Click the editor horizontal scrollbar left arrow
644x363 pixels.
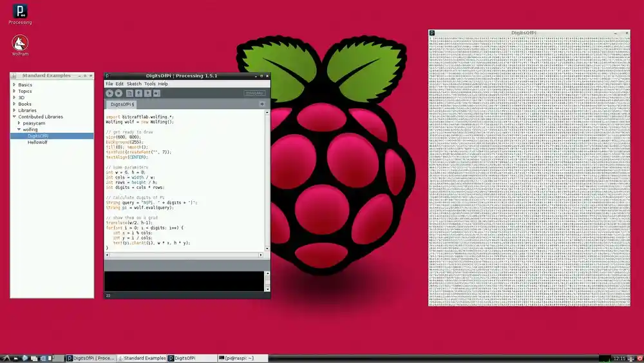point(108,255)
